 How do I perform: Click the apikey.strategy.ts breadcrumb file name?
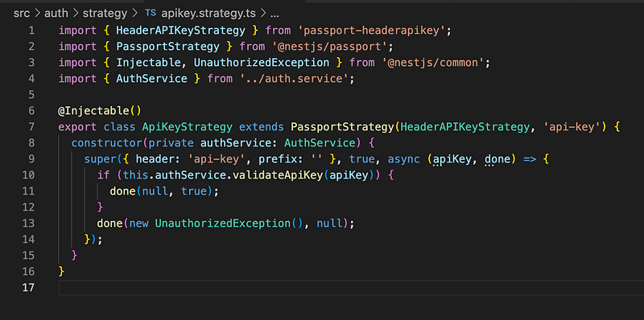pyautogui.click(x=208, y=14)
